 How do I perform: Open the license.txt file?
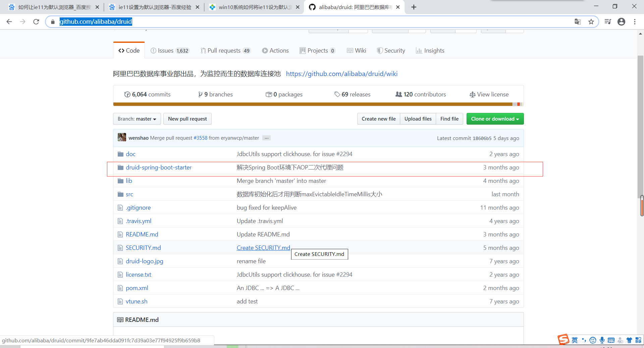(x=139, y=275)
